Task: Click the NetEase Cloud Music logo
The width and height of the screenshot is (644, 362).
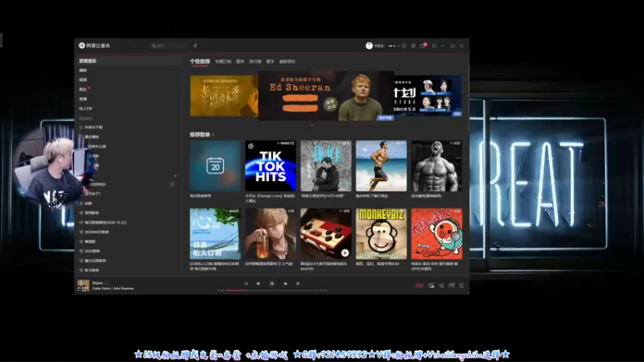Action: coord(94,46)
